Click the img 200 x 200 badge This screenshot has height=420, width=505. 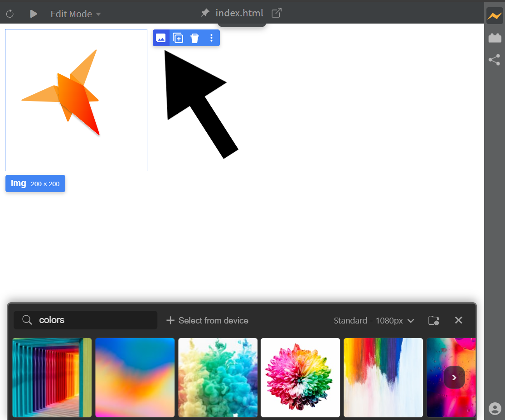[x=35, y=183]
